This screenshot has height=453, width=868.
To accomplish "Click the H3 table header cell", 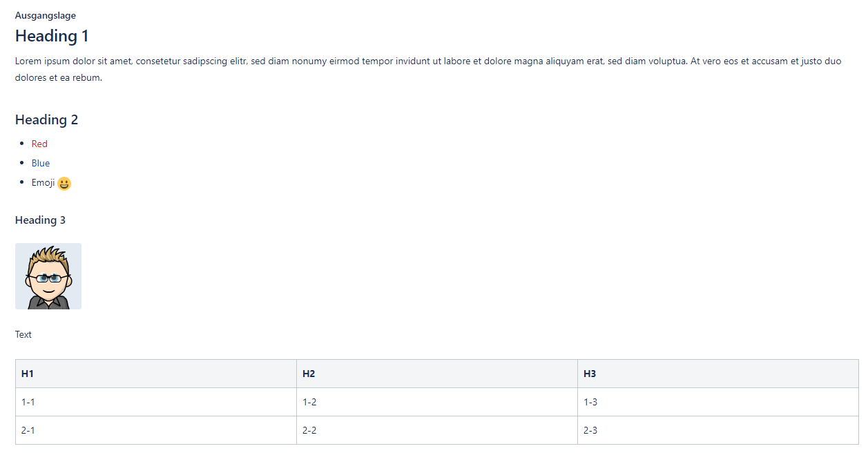I will [718, 374].
